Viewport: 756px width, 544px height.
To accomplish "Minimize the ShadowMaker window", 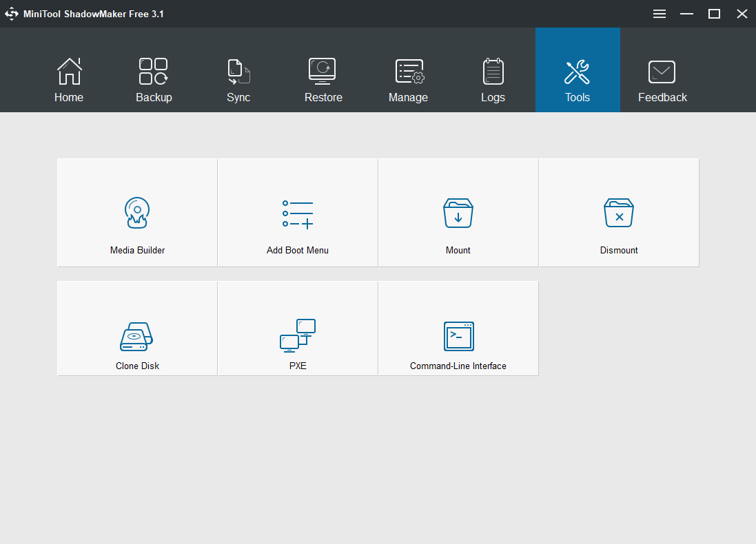I will coord(686,14).
